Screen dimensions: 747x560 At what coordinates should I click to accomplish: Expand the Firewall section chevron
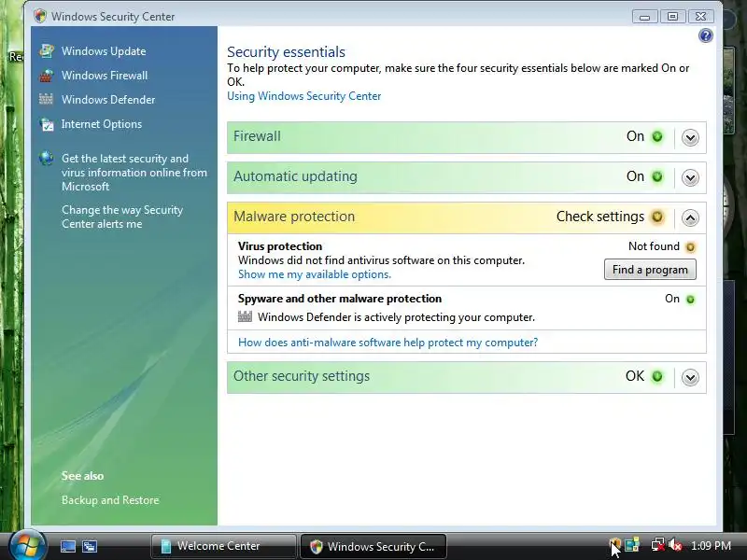click(690, 137)
